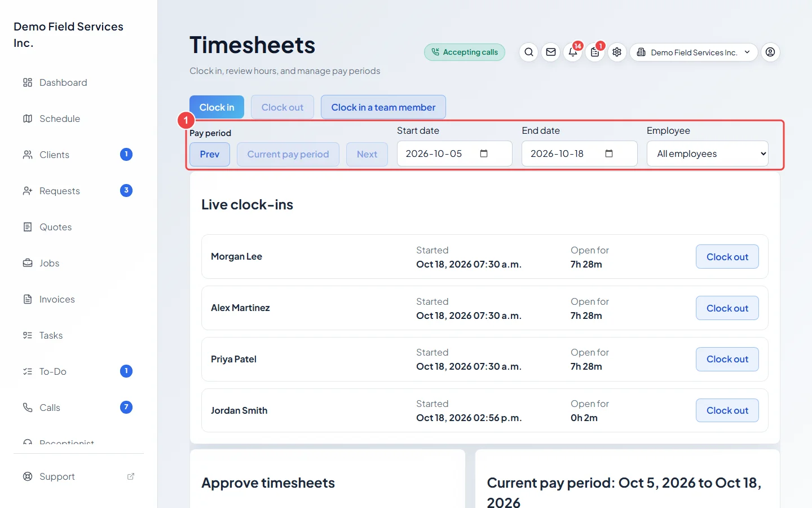This screenshot has height=508, width=812.
Task: Click the Calls phone icon
Action: tap(28, 408)
